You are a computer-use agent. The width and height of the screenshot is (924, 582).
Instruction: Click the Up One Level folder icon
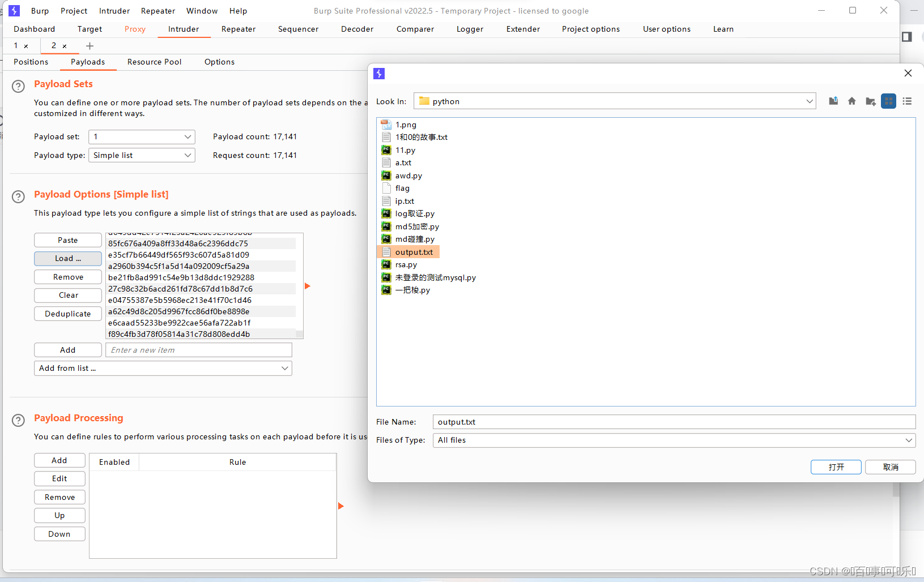tap(833, 101)
